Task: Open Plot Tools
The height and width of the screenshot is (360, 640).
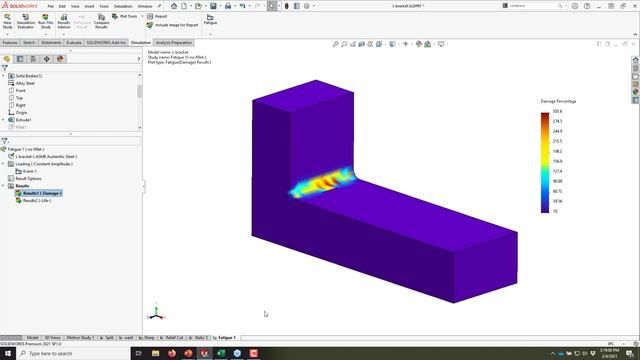Action: coord(125,16)
